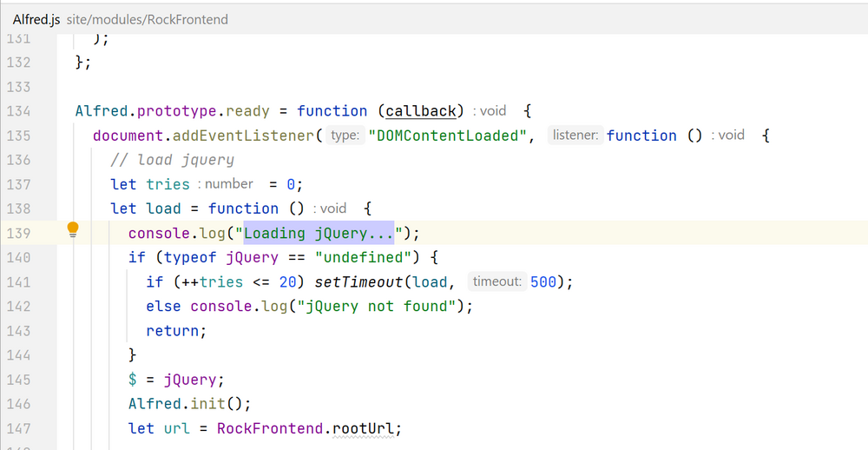This screenshot has height=450, width=868.
Task: Click line number 145 in the gutter
Action: click(18, 380)
